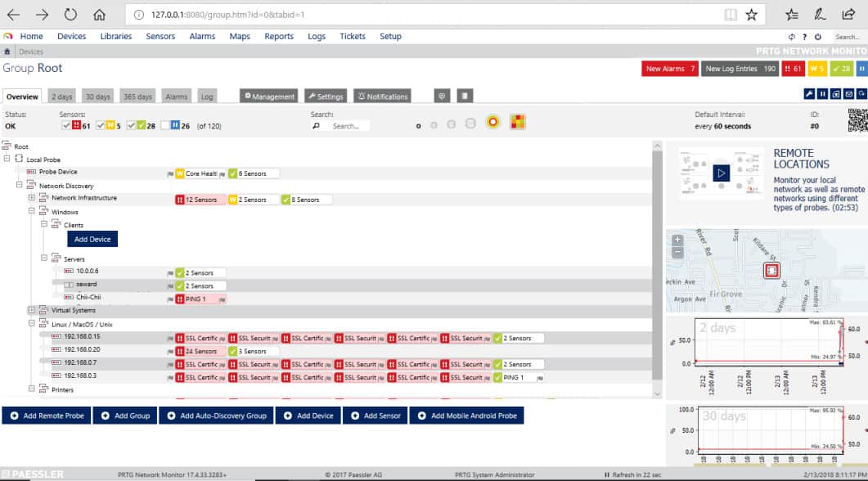Click the help question mark icon
This screenshot has width=868, height=481.
(x=804, y=37)
